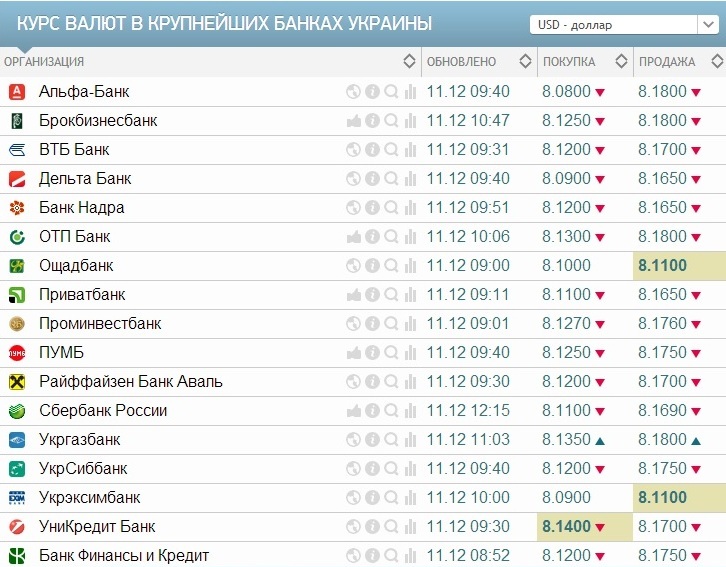
Task: Select Банк Финансы и Кредит update time 11.12 08:52
Action: pyautogui.click(x=468, y=556)
